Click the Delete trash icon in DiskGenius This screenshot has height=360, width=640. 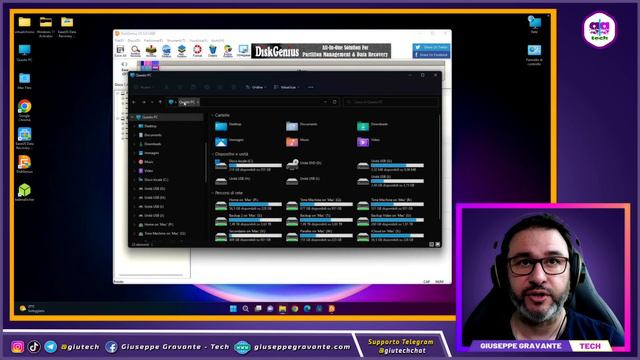[x=213, y=51]
